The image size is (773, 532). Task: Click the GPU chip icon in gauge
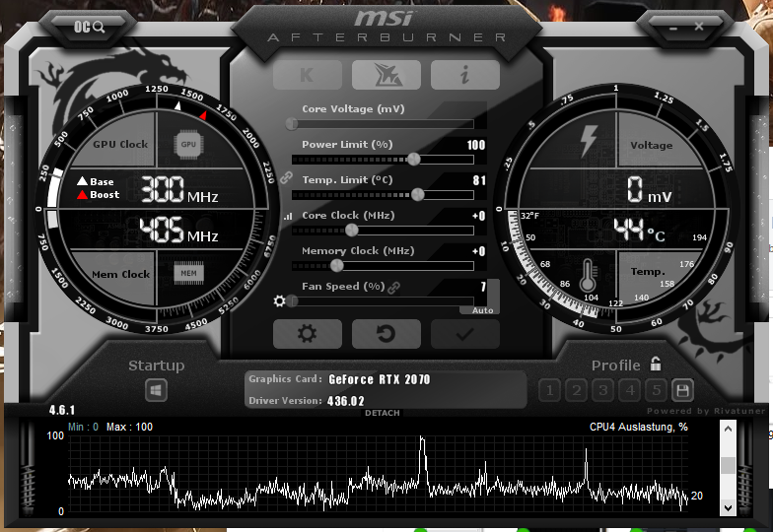tap(188, 144)
